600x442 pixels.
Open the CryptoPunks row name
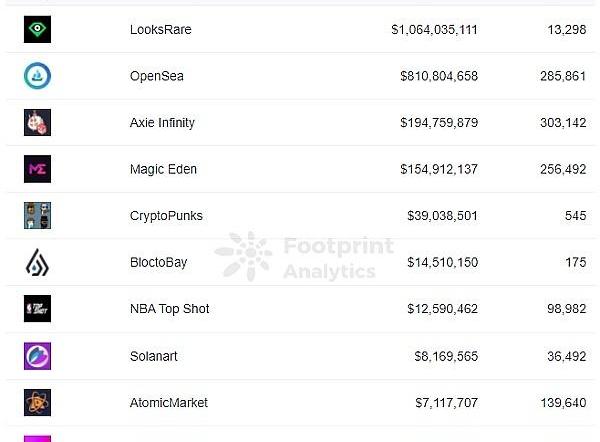point(165,216)
